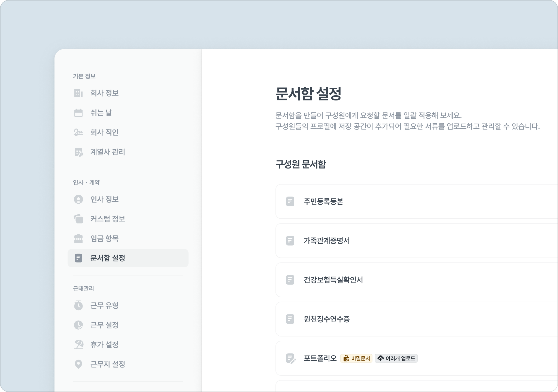Click the edit-document icon next to 포트폴리오
Image resolution: width=558 pixels, height=392 pixels.
pyautogui.click(x=291, y=358)
